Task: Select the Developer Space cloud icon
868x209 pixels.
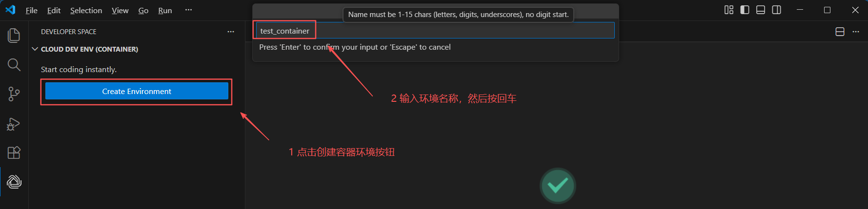Action: coord(14,182)
